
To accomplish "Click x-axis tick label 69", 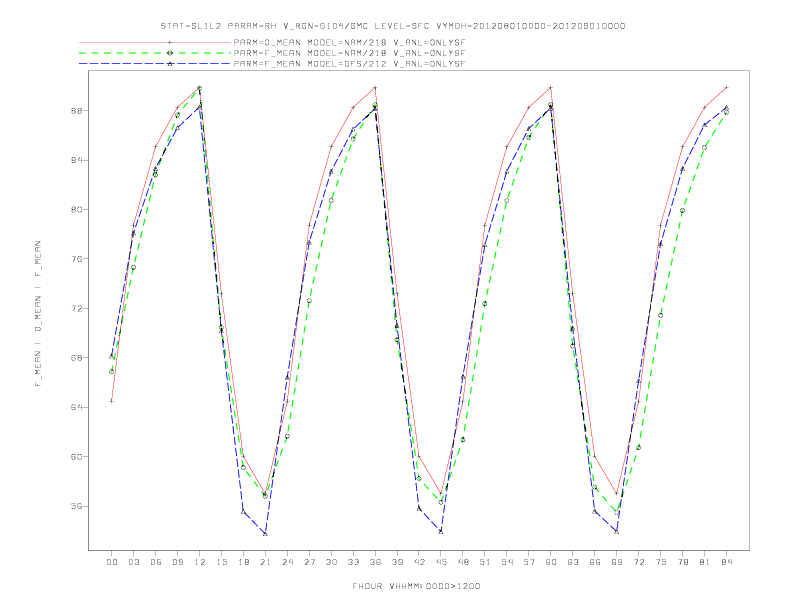I will coord(617,562).
